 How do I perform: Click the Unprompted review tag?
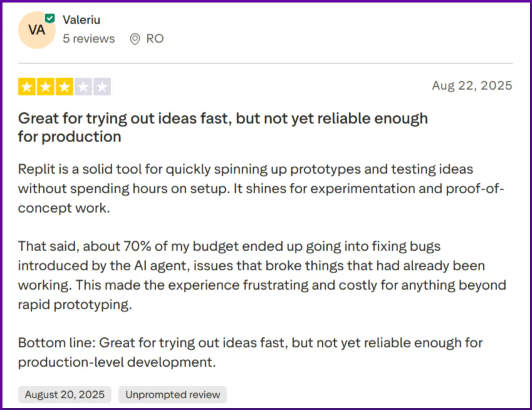tap(172, 394)
